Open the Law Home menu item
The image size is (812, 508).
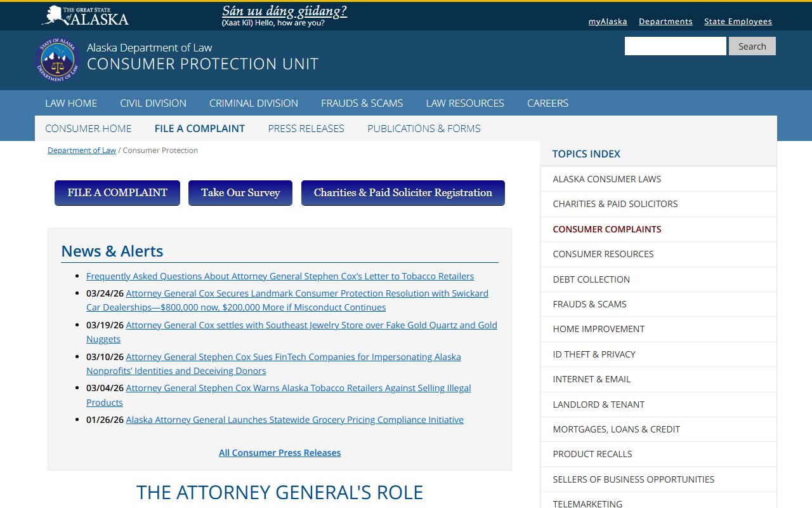pyautogui.click(x=71, y=103)
